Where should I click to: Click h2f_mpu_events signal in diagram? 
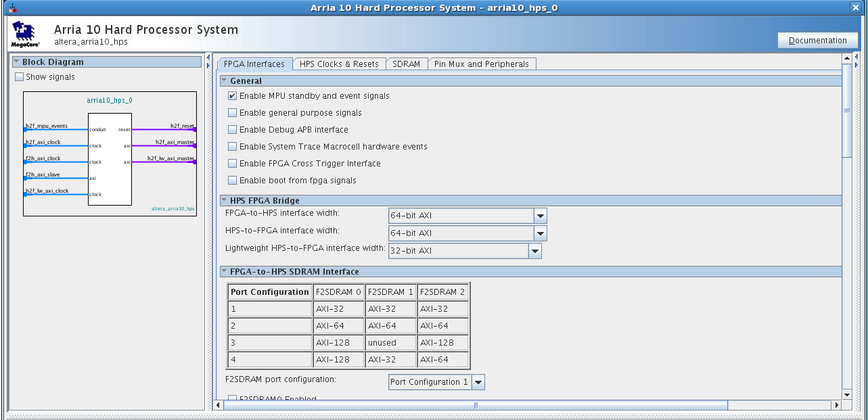point(46,126)
